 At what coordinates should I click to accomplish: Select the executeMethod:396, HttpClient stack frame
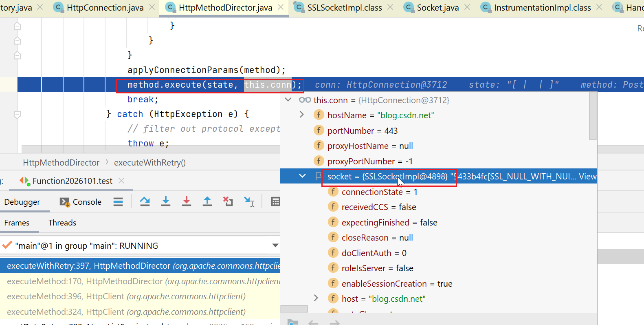coord(126,296)
